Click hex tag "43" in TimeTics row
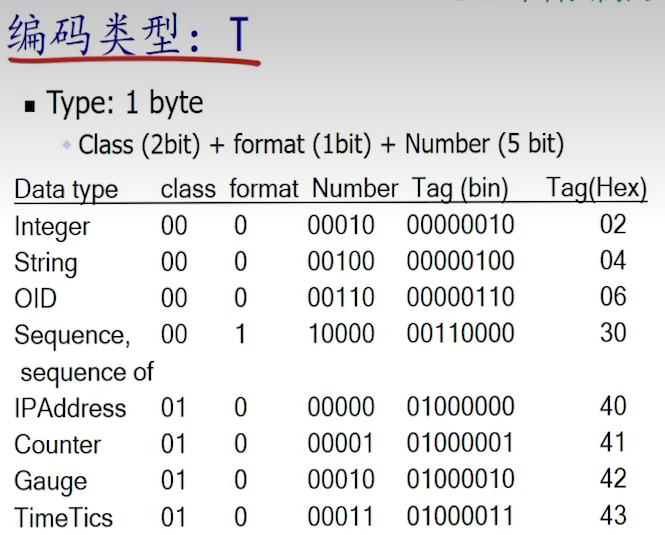This screenshot has width=665, height=535. point(613,516)
